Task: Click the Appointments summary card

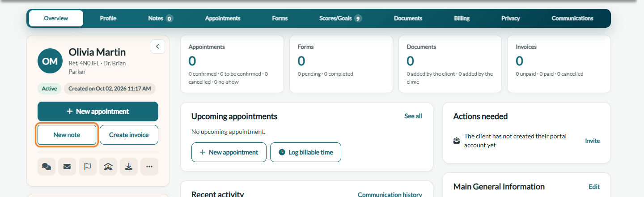Action: tap(232, 64)
